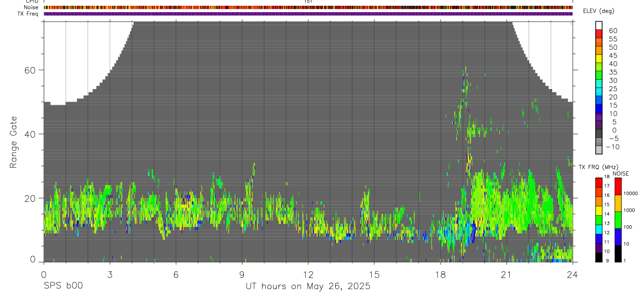Screen dimensions: 644x297
Task: Click the SPS b00 radar beam label
Action: coord(63,287)
